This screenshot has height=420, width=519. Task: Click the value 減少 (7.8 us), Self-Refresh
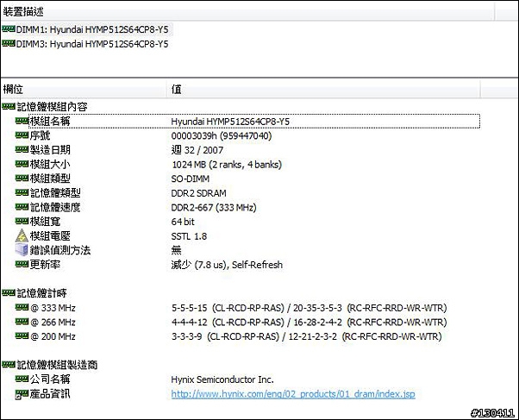(x=227, y=265)
